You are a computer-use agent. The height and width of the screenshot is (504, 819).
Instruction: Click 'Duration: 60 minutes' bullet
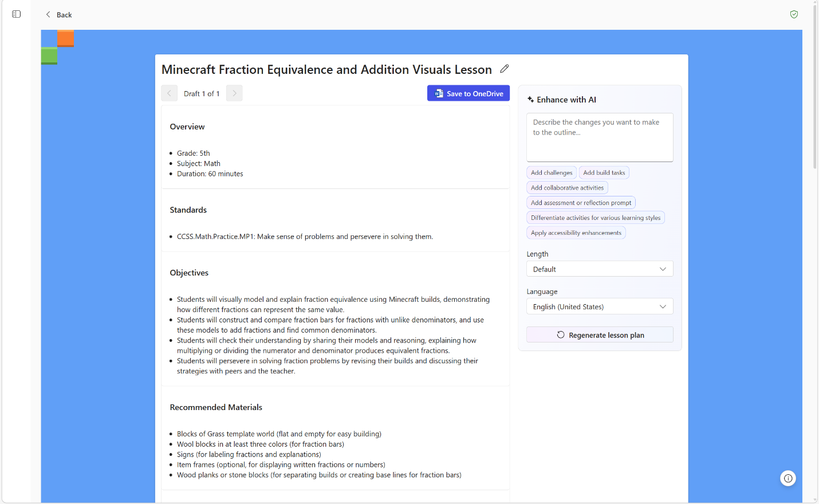point(210,174)
